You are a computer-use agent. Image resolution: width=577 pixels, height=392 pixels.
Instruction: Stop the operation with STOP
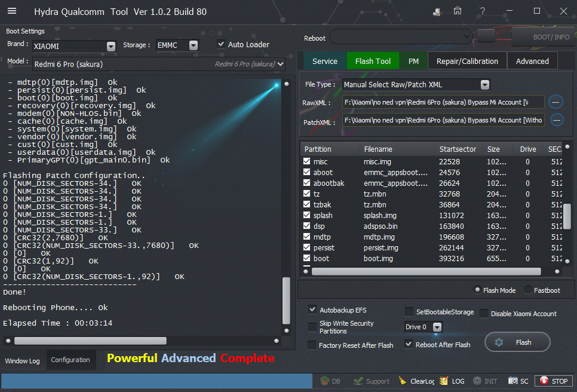(x=554, y=381)
